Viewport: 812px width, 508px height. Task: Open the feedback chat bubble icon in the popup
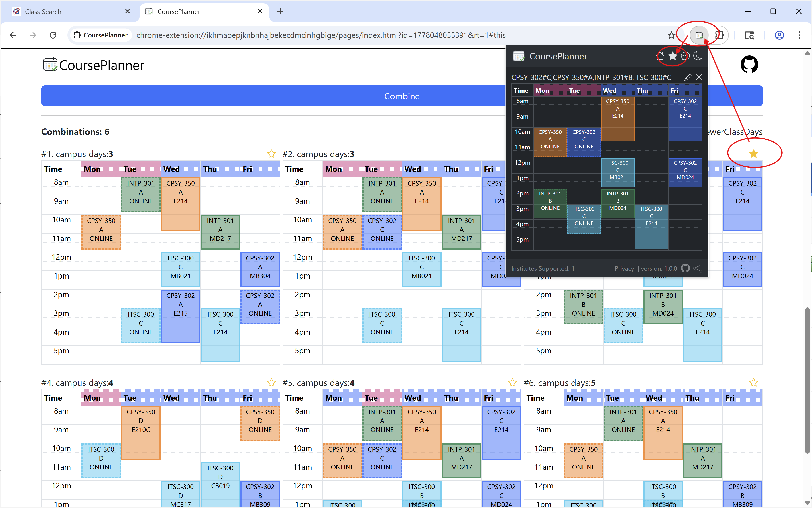(x=685, y=56)
